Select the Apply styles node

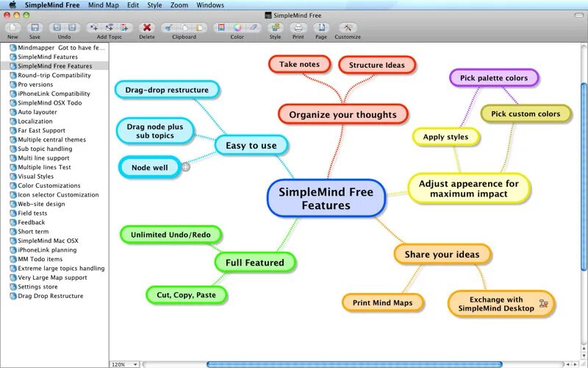[x=445, y=137]
